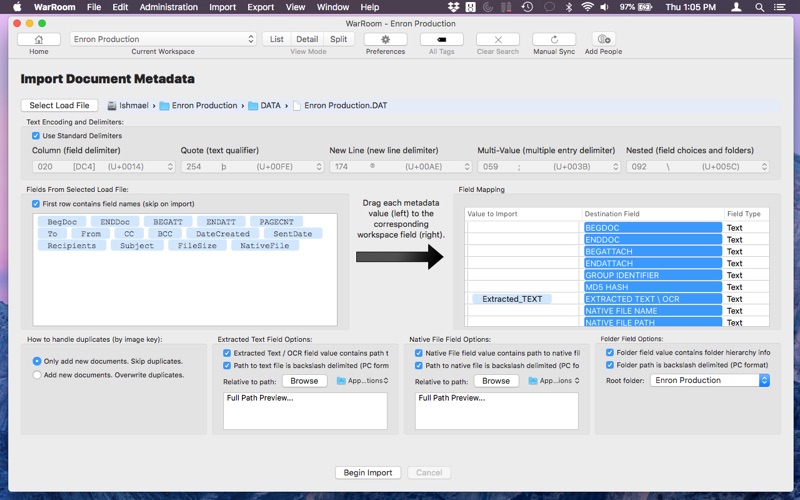Click Native File Full Path Preview box
This screenshot has width=800, height=500.
tap(497, 411)
